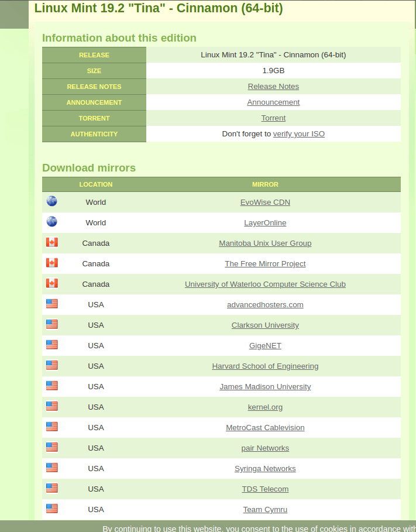Viewport: 416px width, 532px height.
Task: Click Canada text in Manitoba Unix row
Action: 96,243
